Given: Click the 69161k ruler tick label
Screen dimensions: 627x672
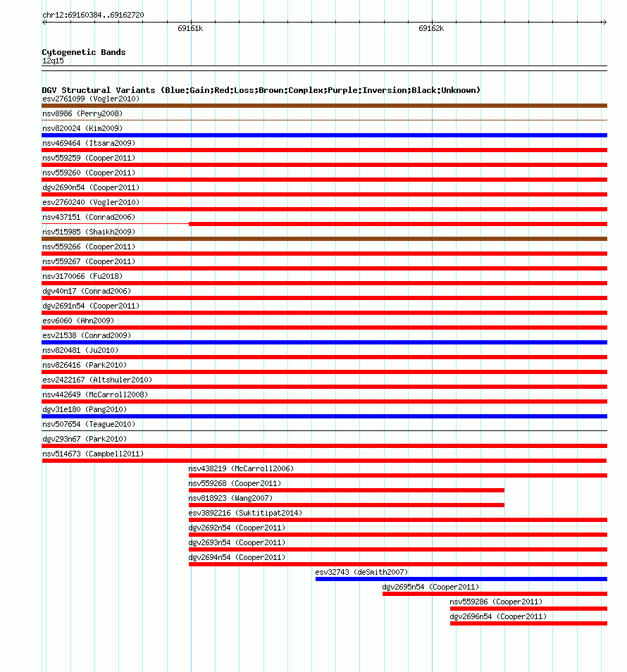Looking at the screenshot, I should [x=190, y=29].
